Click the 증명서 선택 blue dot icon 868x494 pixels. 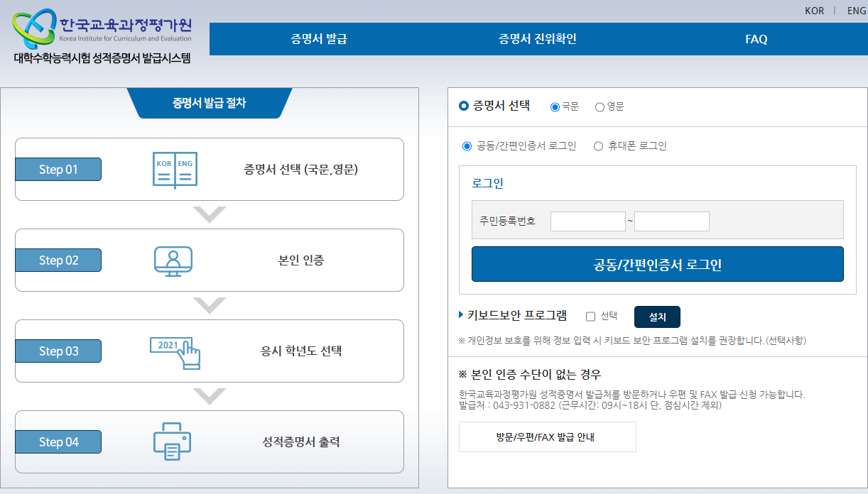(x=462, y=106)
